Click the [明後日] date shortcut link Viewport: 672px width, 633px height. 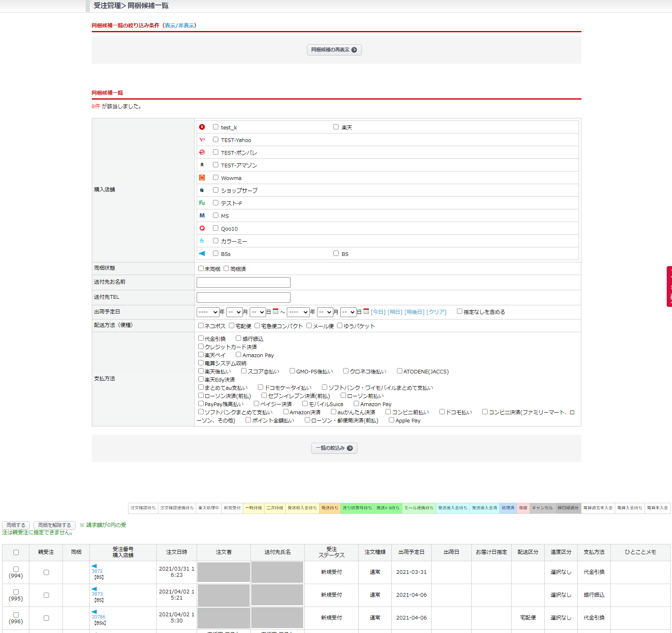point(415,312)
